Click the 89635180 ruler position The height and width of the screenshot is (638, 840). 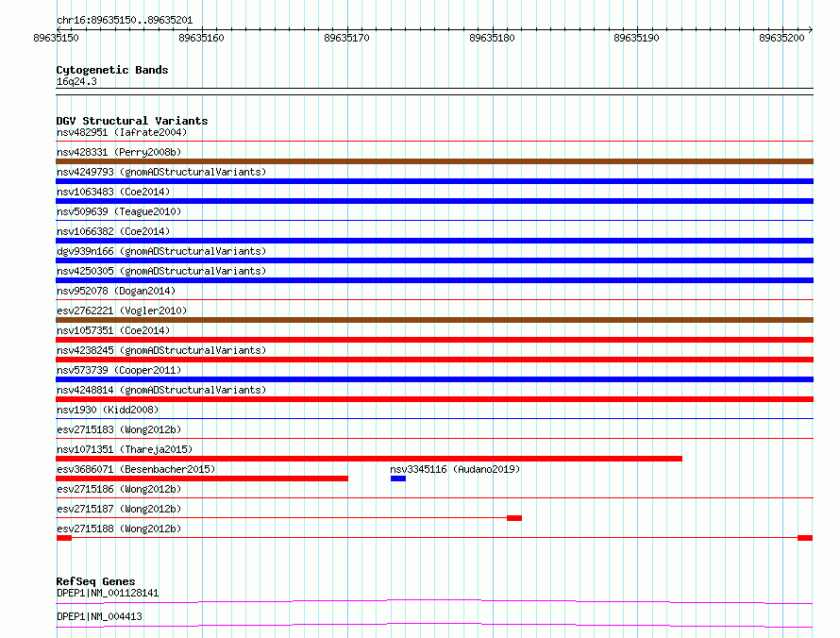click(x=492, y=38)
